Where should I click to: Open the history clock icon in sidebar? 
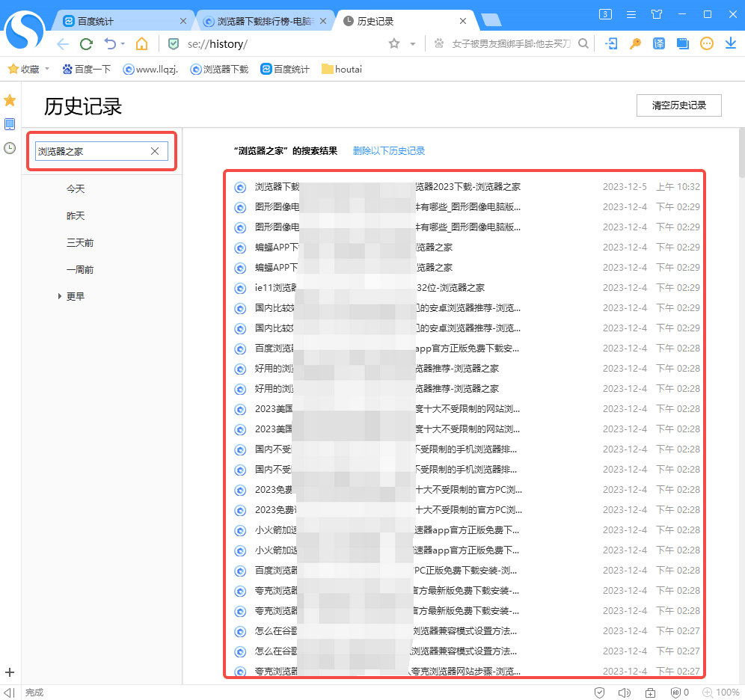[10, 148]
